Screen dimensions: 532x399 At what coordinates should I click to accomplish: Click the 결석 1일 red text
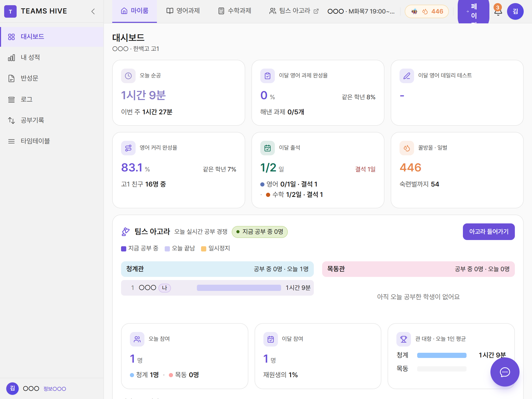(365, 169)
